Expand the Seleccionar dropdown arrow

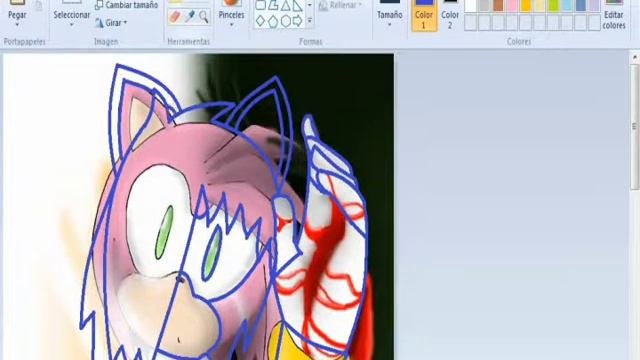coord(71,25)
